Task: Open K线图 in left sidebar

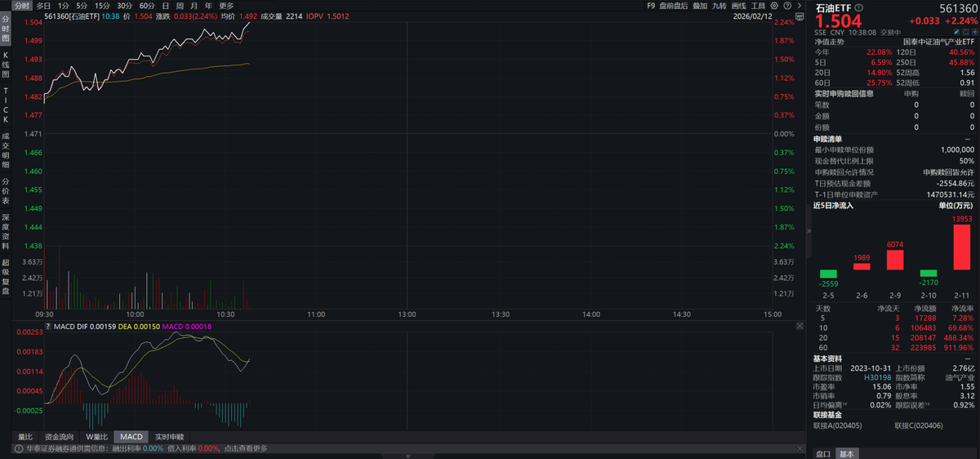Action: pos(6,64)
